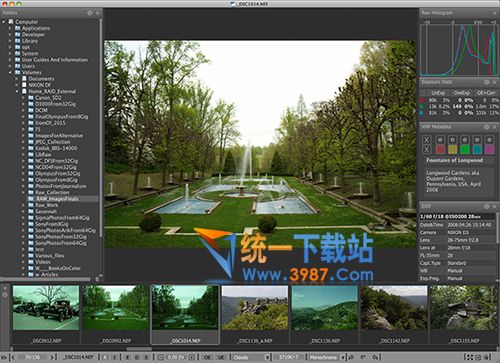Clear the color label with the X icon
This screenshot has height=363, width=500.
pos(427,149)
